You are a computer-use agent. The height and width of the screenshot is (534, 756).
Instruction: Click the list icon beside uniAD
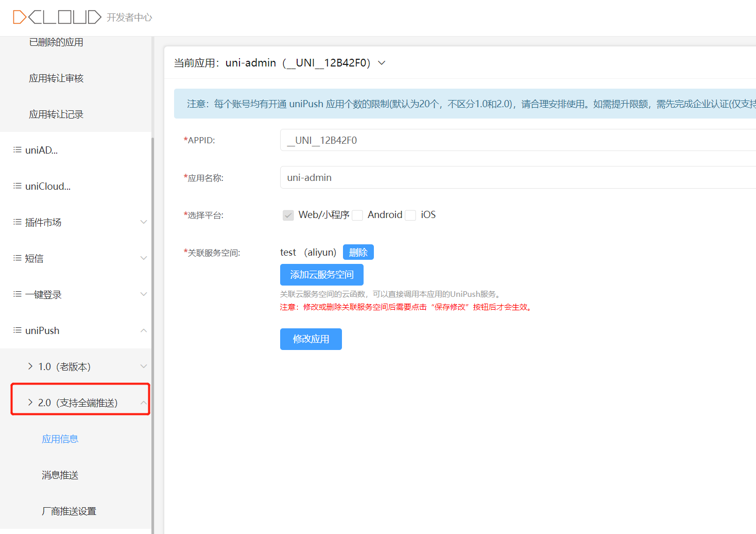(18, 150)
